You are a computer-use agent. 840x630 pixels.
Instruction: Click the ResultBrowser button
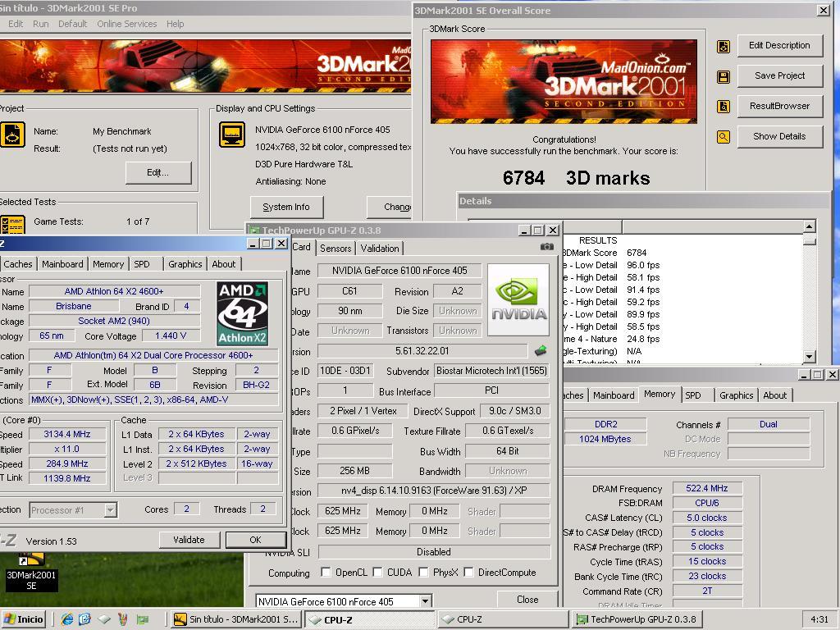tap(779, 106)
